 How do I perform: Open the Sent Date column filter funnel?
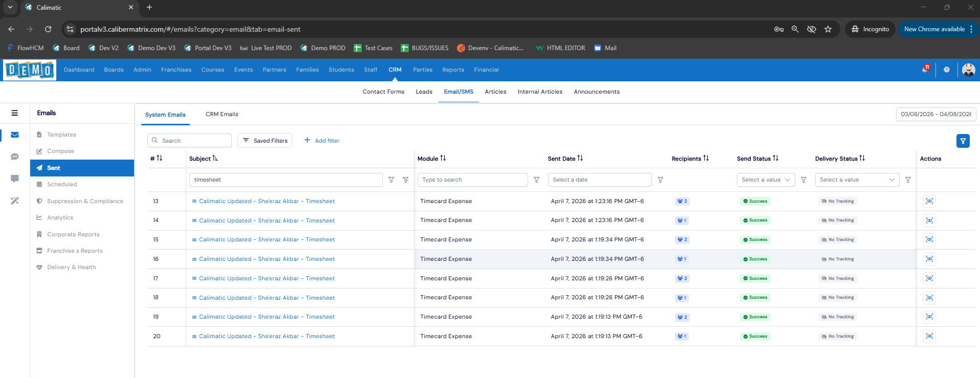(661, 180)
